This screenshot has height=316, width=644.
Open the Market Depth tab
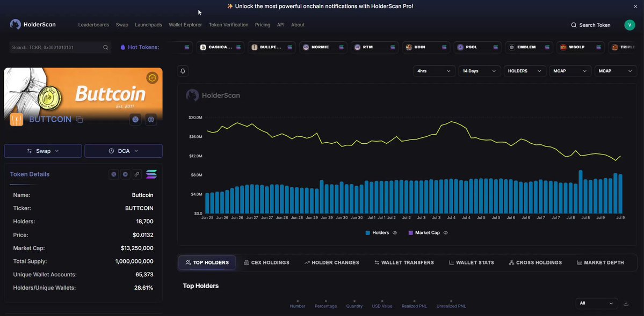click(600, 263)
